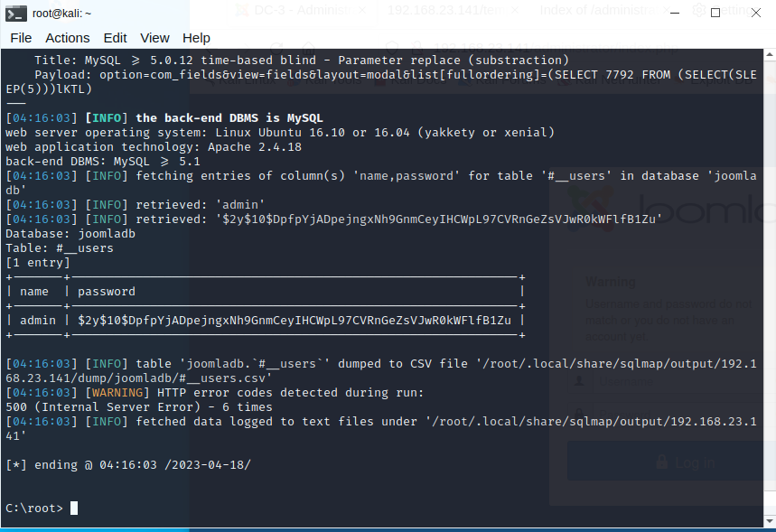Click 'fetched data logged to text files' line
776x532 pixels.
point(381,428)
